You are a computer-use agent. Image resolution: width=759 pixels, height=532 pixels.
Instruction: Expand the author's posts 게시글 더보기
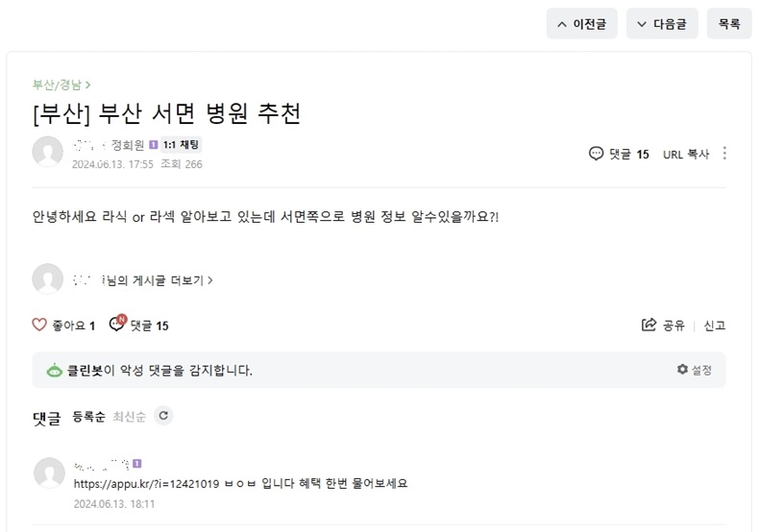159,280
